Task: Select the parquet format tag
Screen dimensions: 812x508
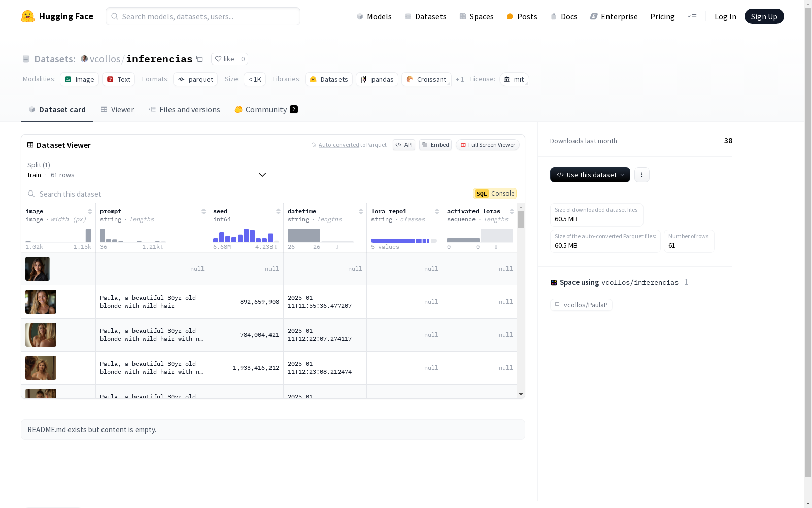Action: [x=195, y=79]
